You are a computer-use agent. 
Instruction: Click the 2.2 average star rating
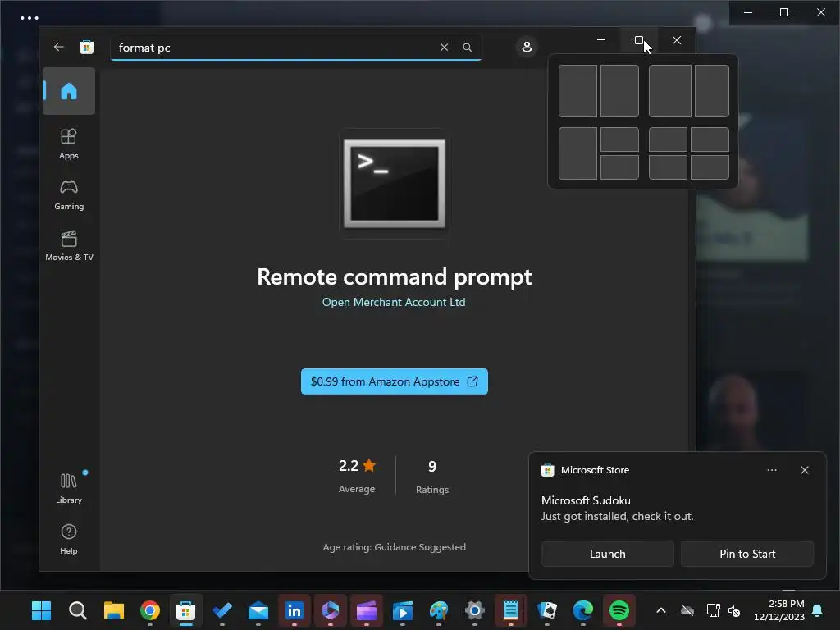[358, 466]
